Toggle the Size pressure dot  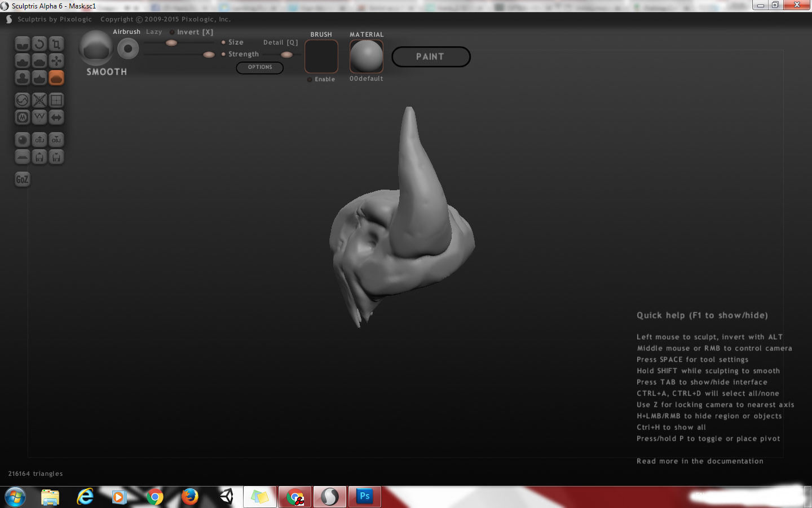click(x=223, y=42)
